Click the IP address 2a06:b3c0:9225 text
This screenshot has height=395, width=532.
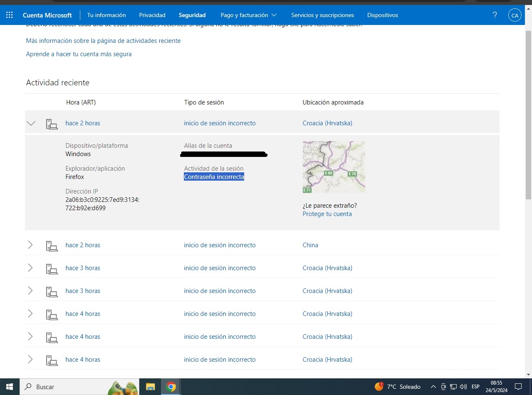102,204
